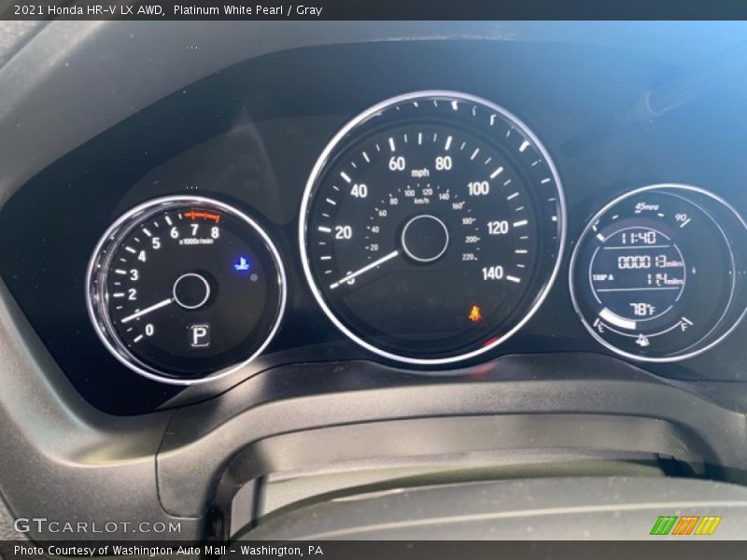The image size is (747, 560).
Task: Click the F full mark on the fuel gauge
Action: pyautogui.click(x=684, y=328)
